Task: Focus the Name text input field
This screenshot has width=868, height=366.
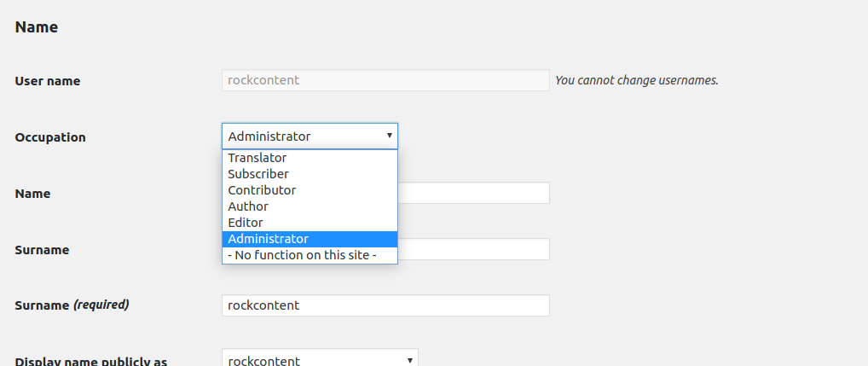Action: point(473,193)
